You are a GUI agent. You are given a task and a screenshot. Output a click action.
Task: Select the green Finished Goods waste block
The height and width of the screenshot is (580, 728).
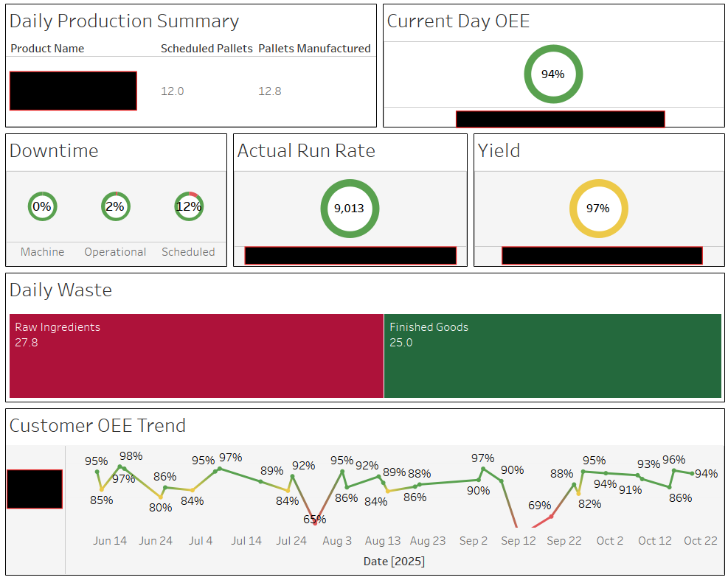point(552,356)
